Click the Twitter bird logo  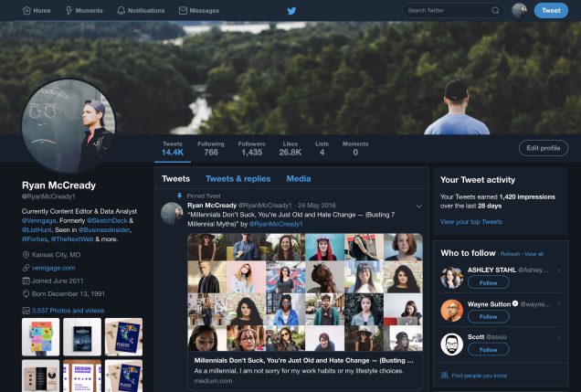click(291, 11)
